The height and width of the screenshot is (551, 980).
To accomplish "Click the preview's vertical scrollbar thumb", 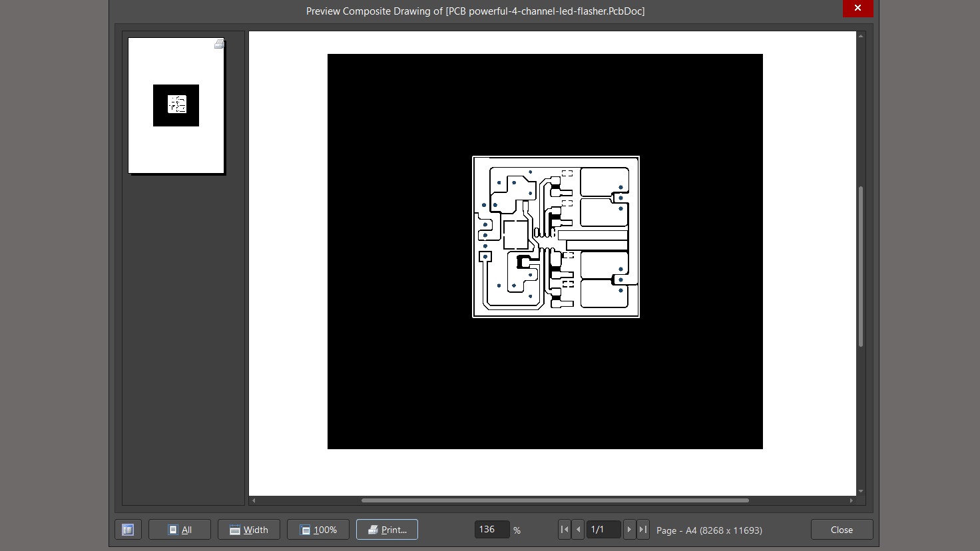I will (x=861, y=266).
